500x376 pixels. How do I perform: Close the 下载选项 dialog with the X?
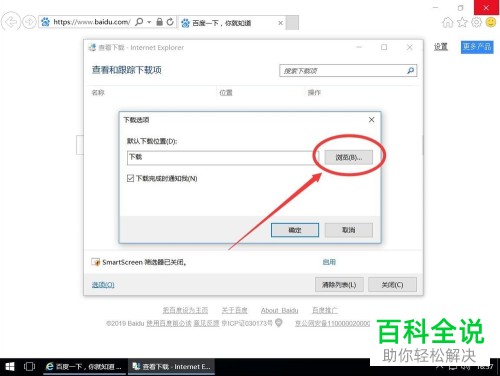(x=371, y=120)
